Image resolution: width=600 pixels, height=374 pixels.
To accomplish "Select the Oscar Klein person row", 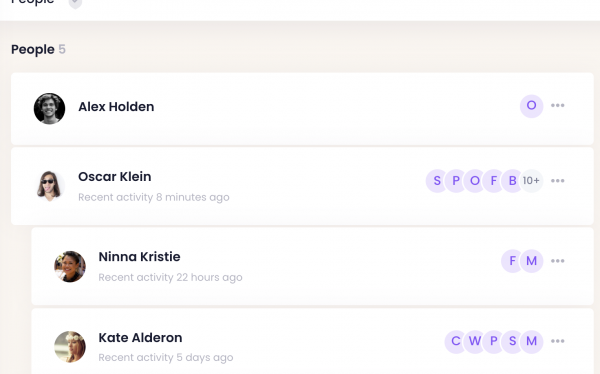I will tap(302, 186).
